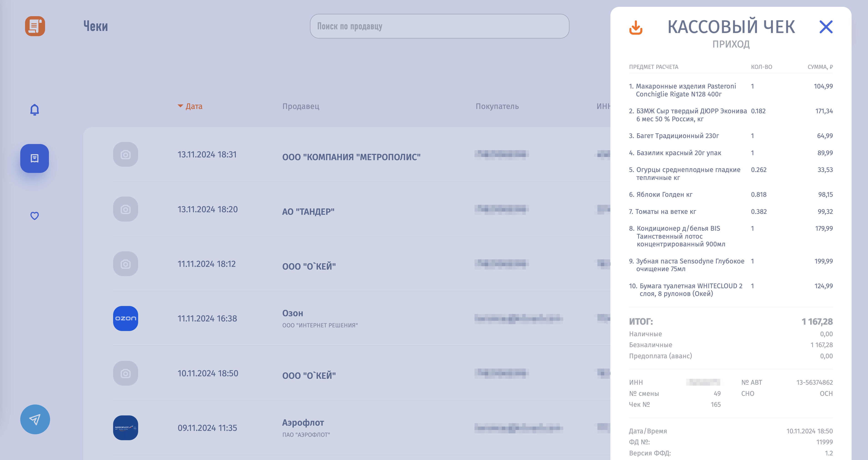The width and height of the screenshot is (868, 460).
Task: Sort receipts by Дата column arrow
Action: pyautogui.click(x=180, y=106)
